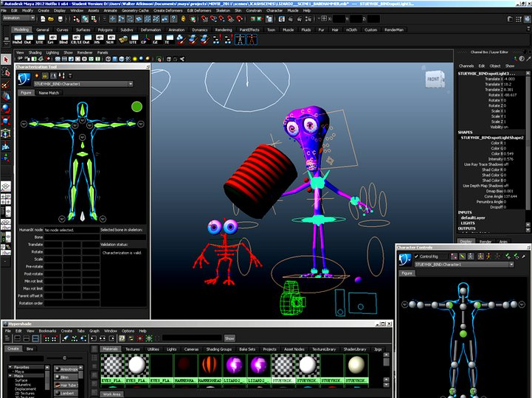
Task: Collapse the Maya tree node in Hypershade
Action: click(x=10, y=376)
